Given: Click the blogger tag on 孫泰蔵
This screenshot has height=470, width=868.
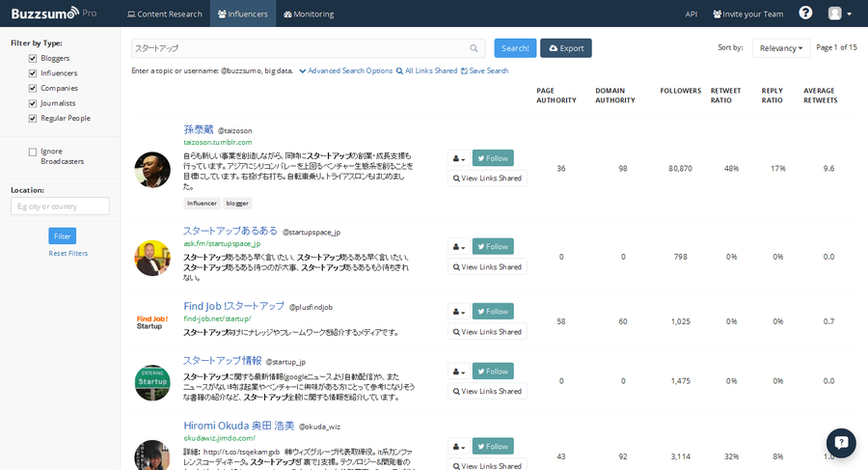Looking at the screenshot, I should tap(237, 204).
